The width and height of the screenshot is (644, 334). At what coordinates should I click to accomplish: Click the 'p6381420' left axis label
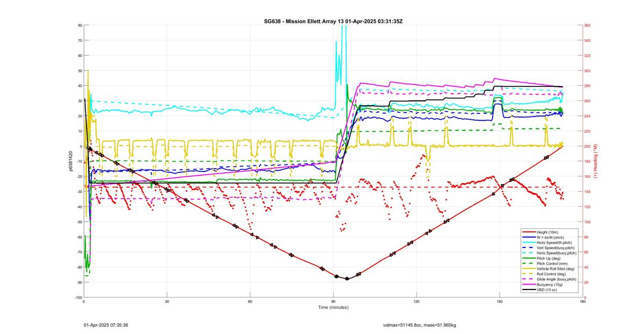point(70,161)
